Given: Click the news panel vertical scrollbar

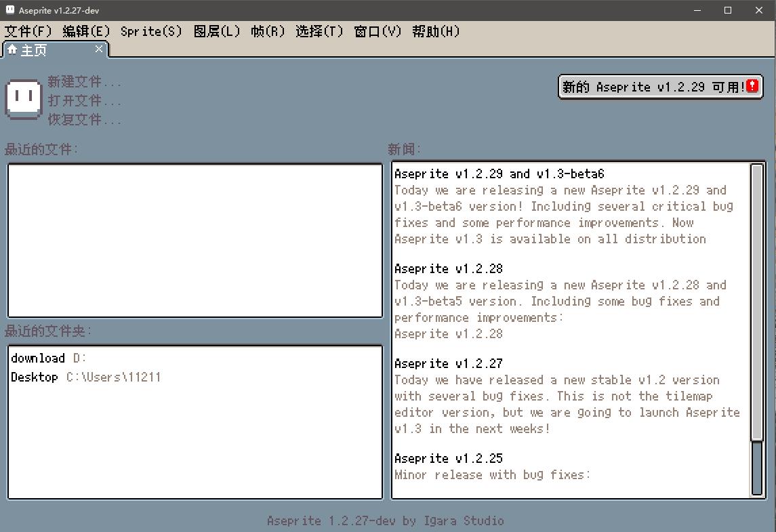Looking at the screenshot, I should (757, 305).
